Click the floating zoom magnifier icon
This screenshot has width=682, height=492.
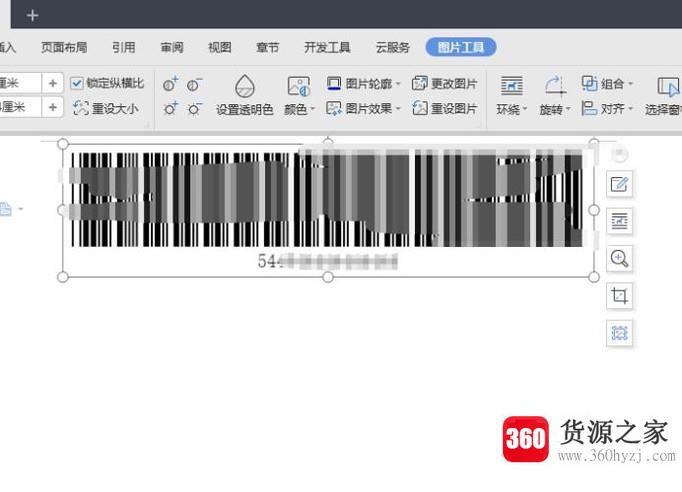pos(619,259)
